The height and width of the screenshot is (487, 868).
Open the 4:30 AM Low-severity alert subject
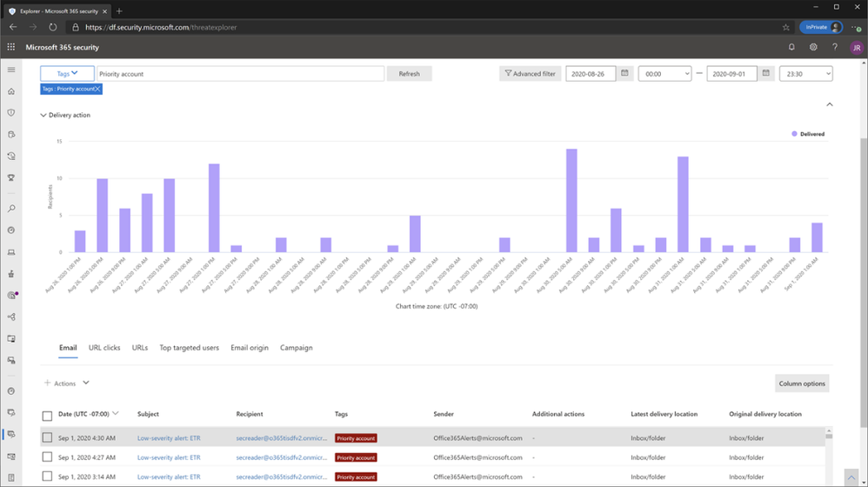pos(169,437)
